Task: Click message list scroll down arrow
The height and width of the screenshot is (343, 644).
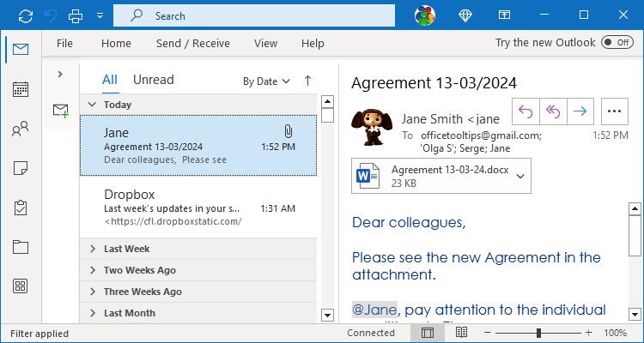Action: pos(327,316)
